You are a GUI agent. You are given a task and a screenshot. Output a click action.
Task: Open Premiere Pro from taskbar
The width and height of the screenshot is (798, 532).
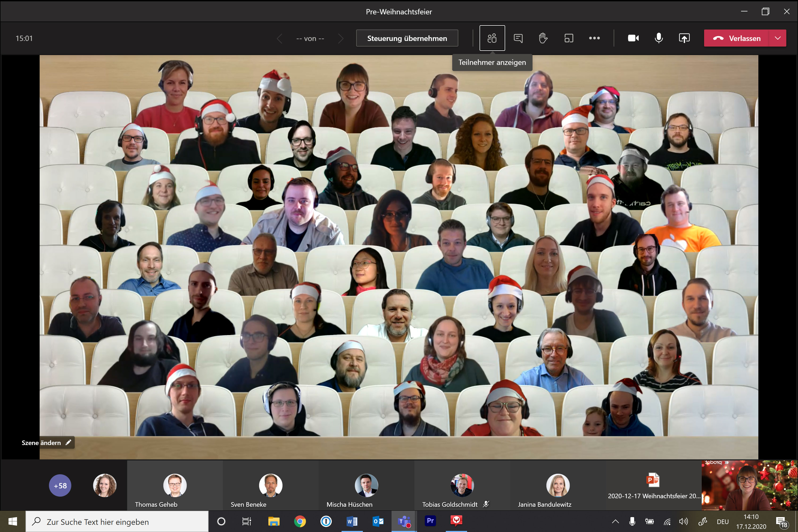[x=430, y=521]
